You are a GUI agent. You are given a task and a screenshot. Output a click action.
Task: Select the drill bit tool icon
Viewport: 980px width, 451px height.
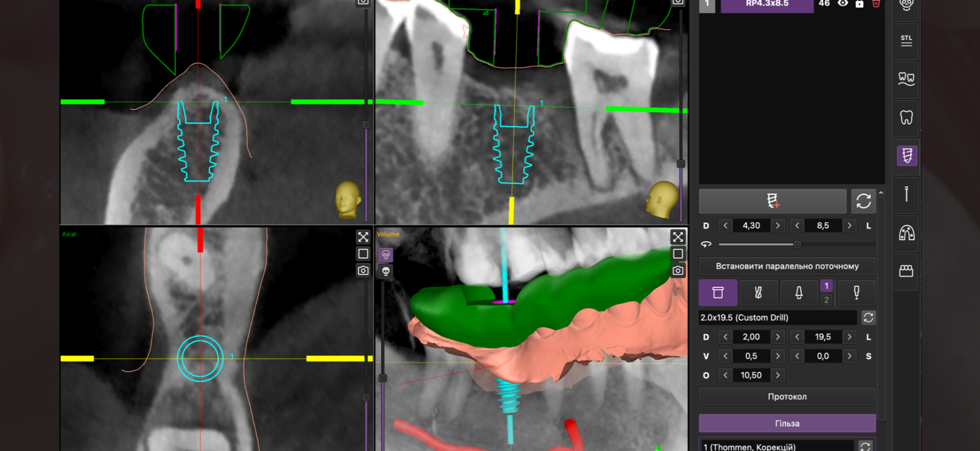point(758,293)
